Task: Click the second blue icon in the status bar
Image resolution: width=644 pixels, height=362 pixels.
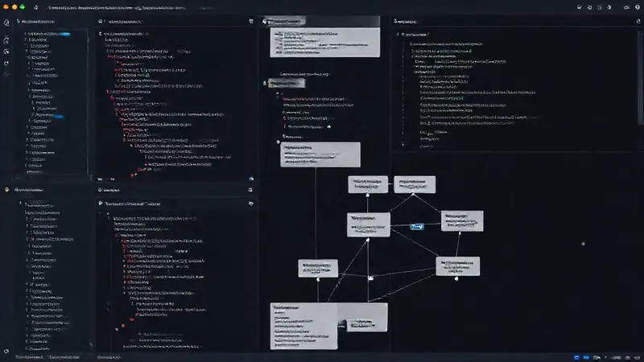Action: (586, 357)
